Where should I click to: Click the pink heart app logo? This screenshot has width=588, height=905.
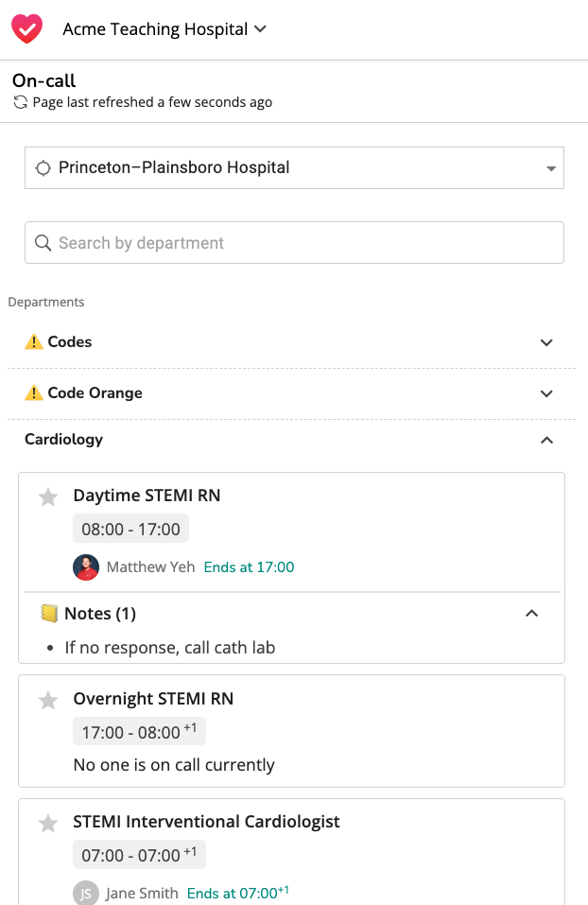[27, 28]
